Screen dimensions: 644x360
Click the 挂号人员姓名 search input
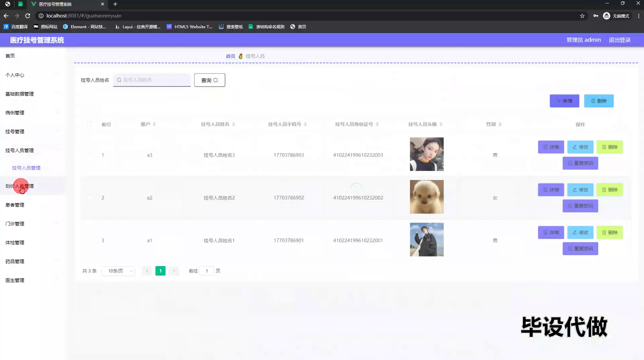[x=152, y=80]
